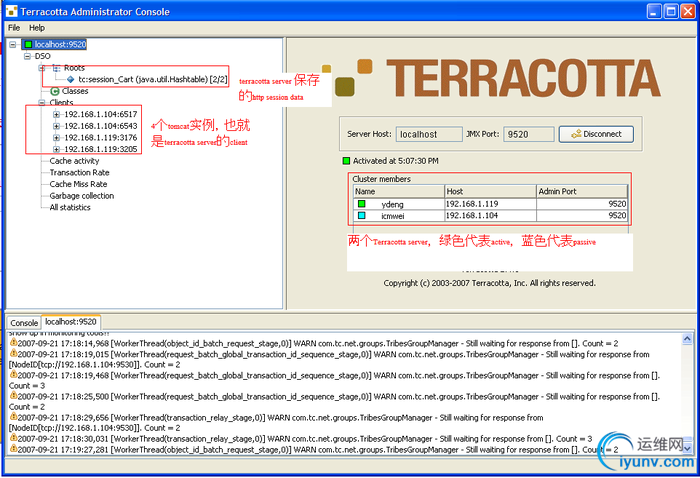The height and width of the screenshot is (478, 700).
Task: Collapse the DSO tree node
Action: (28, 56)
